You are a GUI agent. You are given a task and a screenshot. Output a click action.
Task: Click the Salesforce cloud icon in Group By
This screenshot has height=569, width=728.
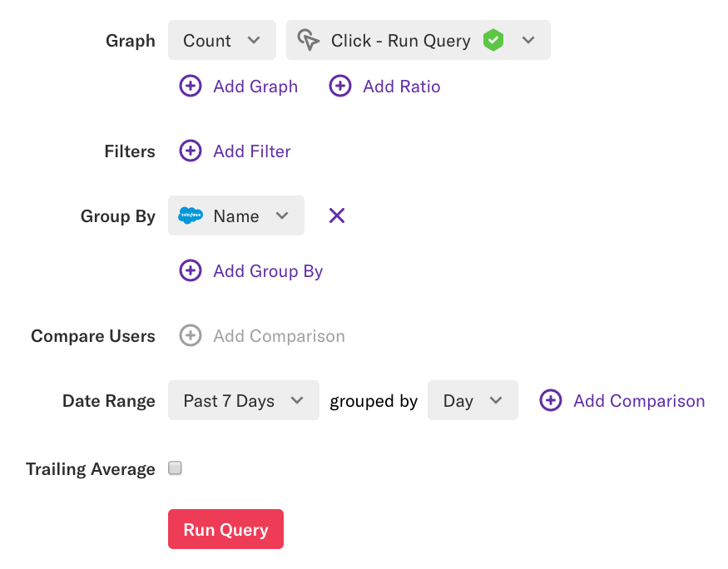191,215
